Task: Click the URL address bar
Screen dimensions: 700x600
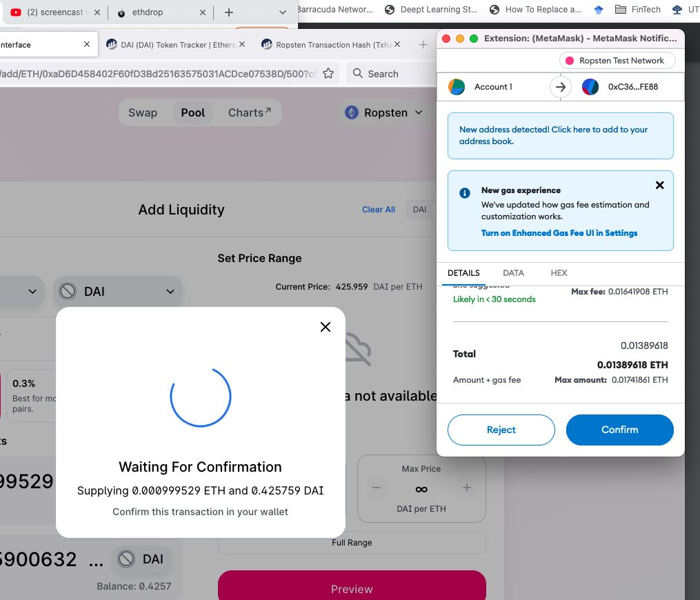Action: tap(159, 74)
